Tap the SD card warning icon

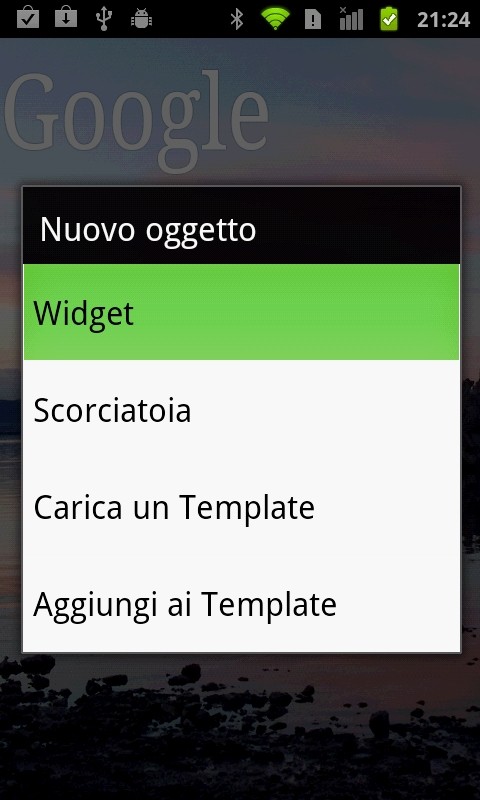(x=313, y=19)
